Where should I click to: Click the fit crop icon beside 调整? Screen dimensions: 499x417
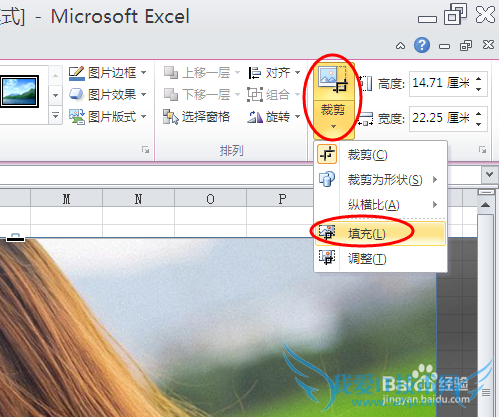click(x=327, y=258)
